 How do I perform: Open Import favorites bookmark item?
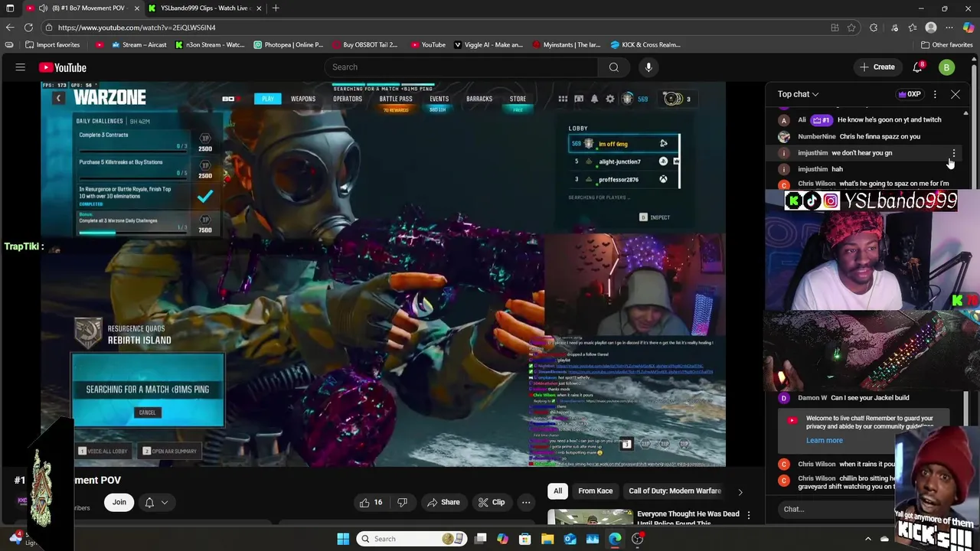pyautogui.click(x=52, y=44)
